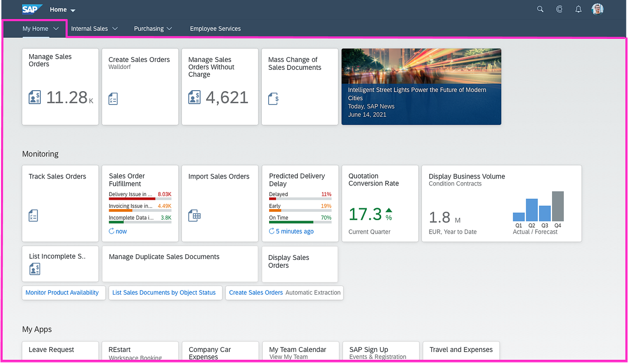
Task: Open the Intelligent Street Lights news banner
Action: (x=421, y=86)
